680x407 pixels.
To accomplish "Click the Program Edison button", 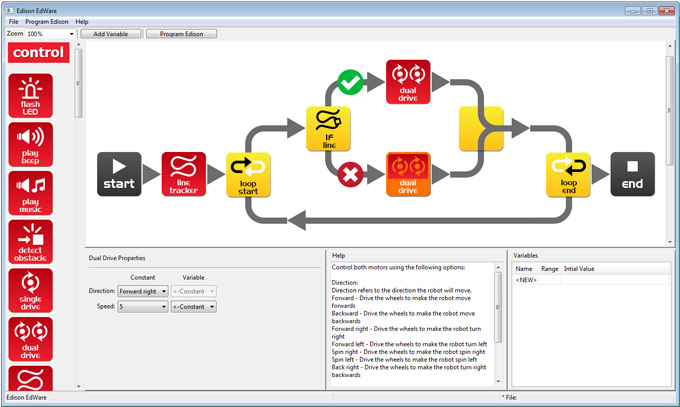I will point(181,34).
